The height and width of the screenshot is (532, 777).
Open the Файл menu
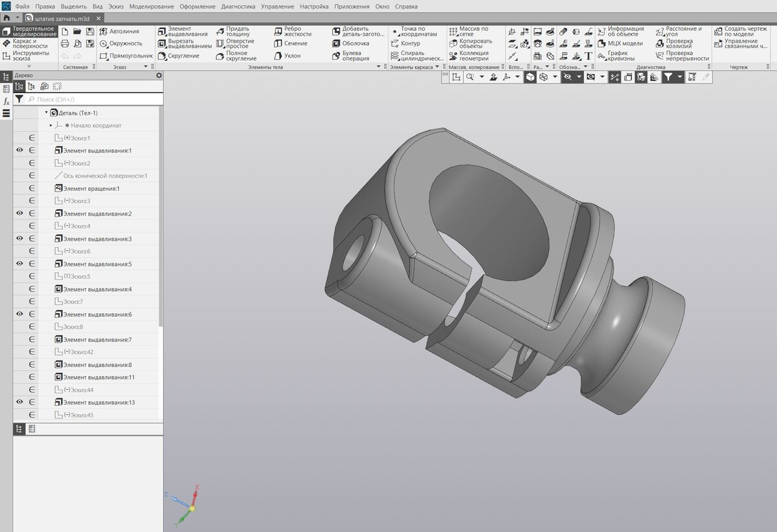tap(23, 6)
